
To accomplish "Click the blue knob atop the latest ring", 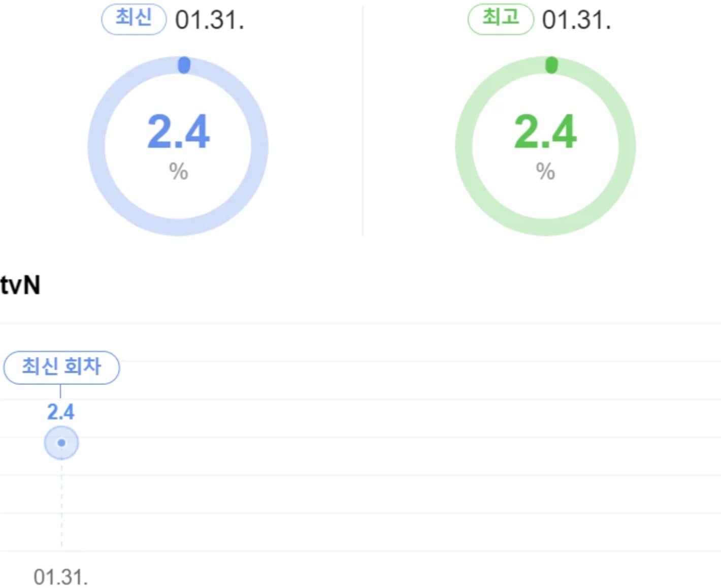I will (x=184, y=65).
